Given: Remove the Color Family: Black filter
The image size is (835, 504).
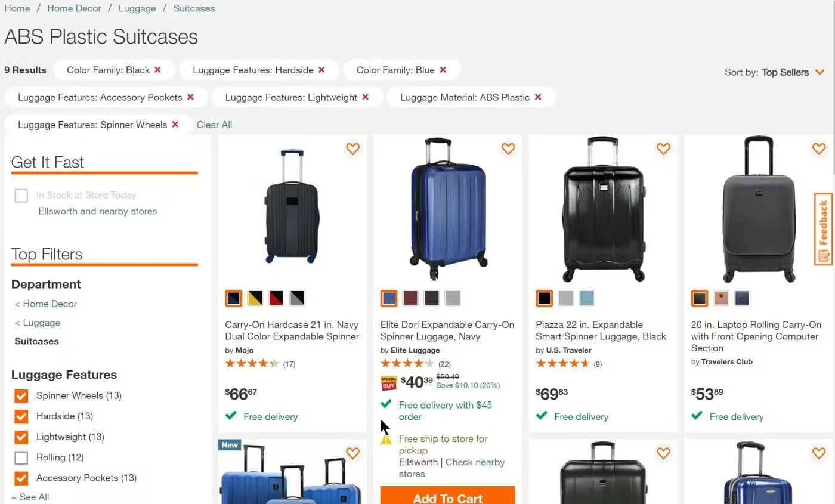Looking at the screenshot, I should pyautogui.click(x=157, y=70).
